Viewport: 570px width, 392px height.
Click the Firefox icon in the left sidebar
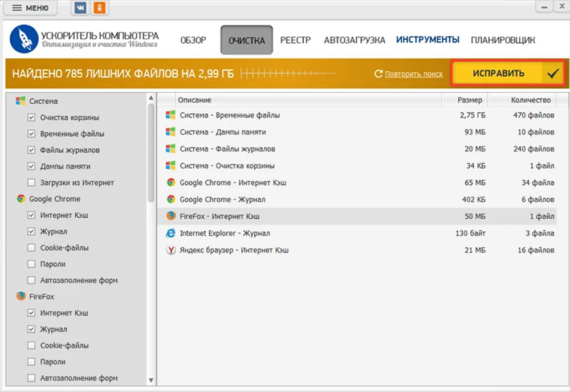21,297
